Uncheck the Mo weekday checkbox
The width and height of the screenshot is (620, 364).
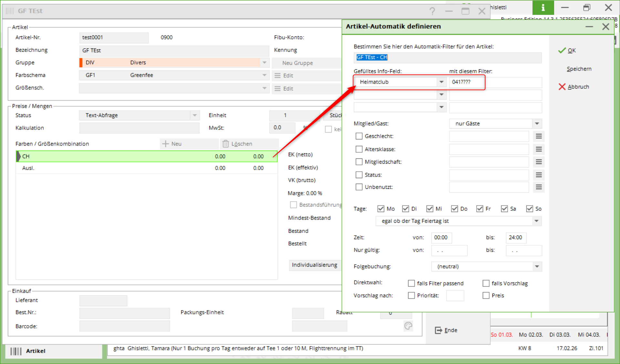click(381, 209)
